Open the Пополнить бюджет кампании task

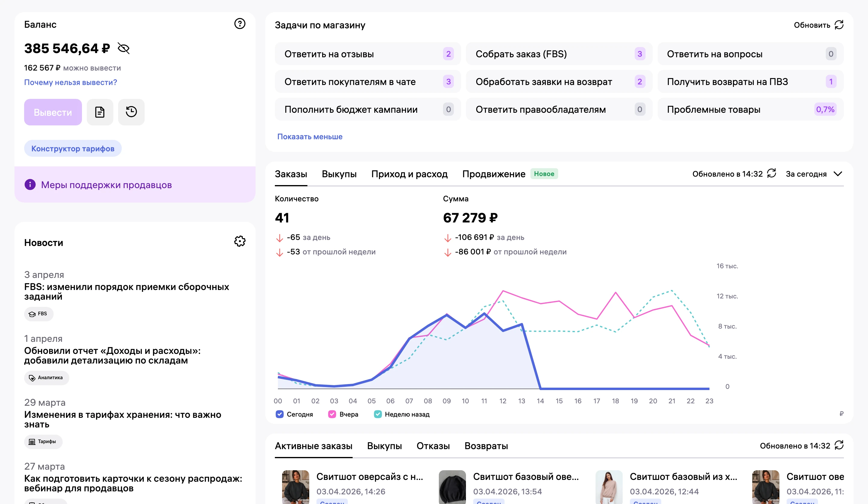(x=367, y=109)
